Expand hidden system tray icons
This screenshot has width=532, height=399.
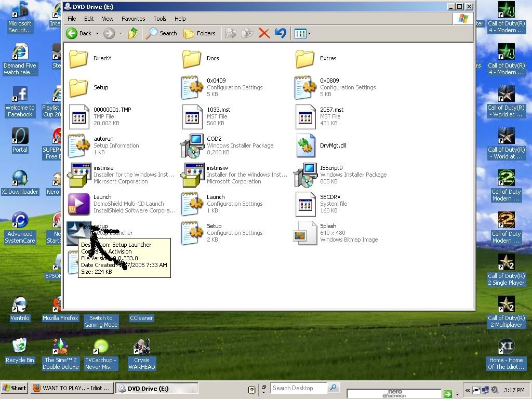[468, 390]
